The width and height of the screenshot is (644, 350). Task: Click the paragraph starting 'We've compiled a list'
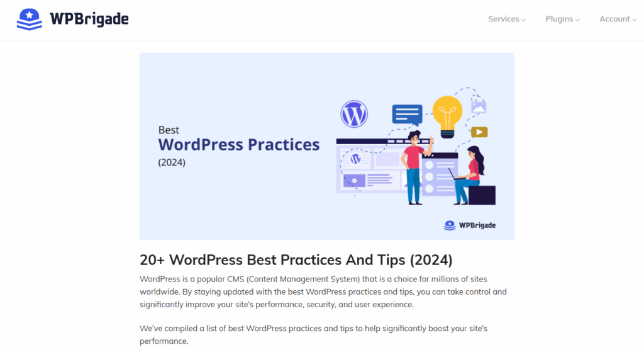pyautogui.click(x=313, y=335)
